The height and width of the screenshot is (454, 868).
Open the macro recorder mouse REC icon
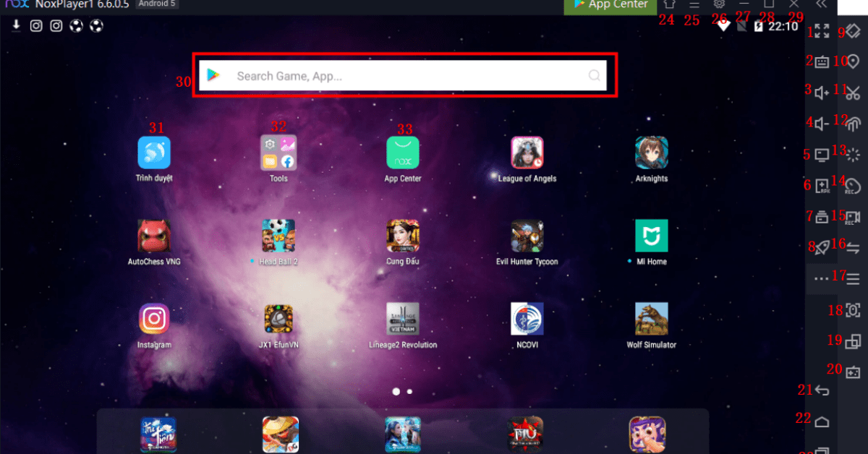(x=854, y=187)
